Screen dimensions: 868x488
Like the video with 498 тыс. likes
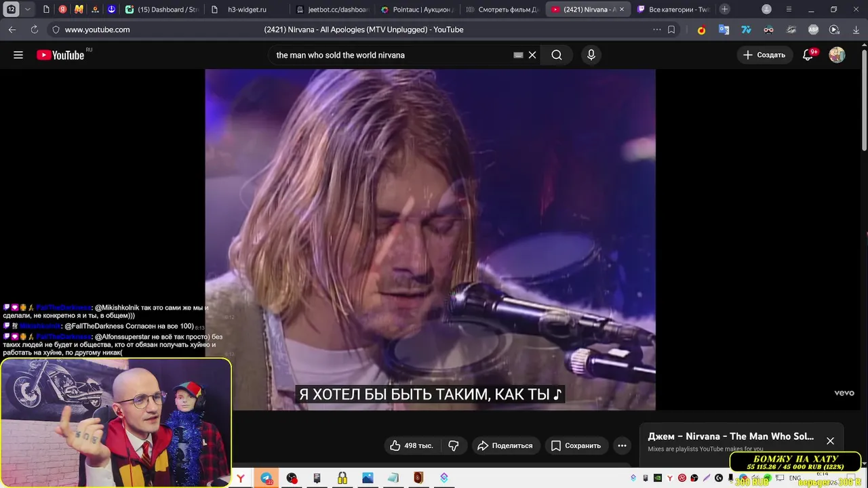click(411, 445)
